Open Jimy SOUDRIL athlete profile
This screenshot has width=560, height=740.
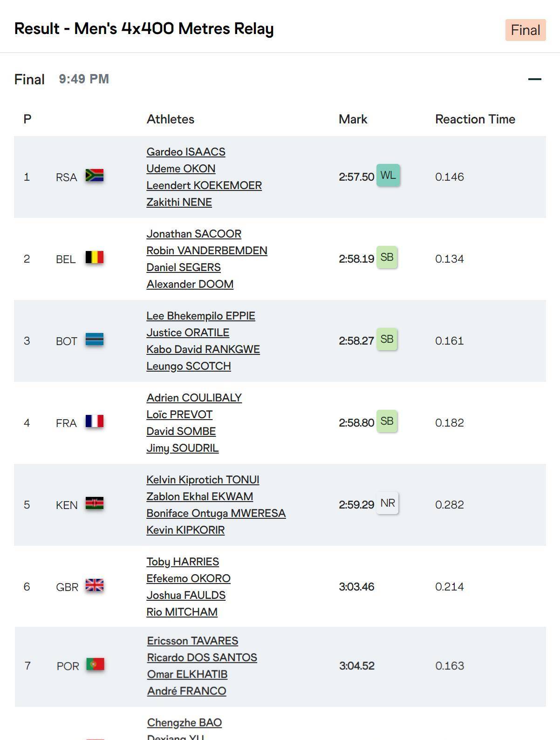[182, 448]
